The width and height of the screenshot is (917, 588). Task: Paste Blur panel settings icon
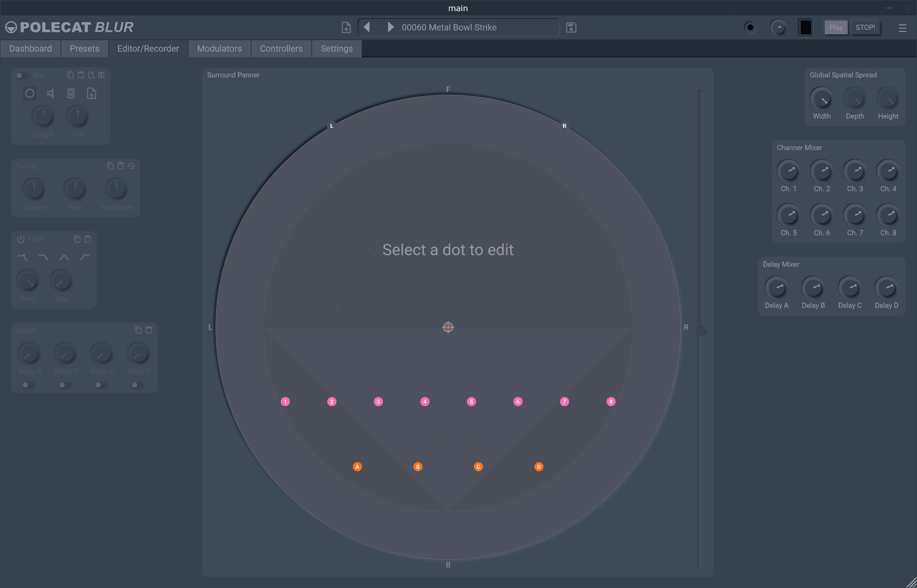[81, 75]
